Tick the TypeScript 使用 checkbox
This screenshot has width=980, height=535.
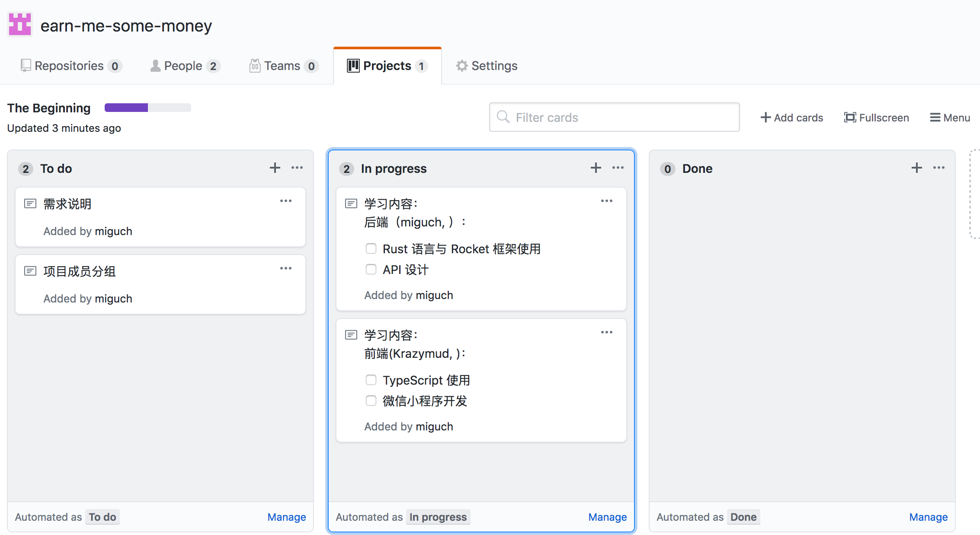371,380
